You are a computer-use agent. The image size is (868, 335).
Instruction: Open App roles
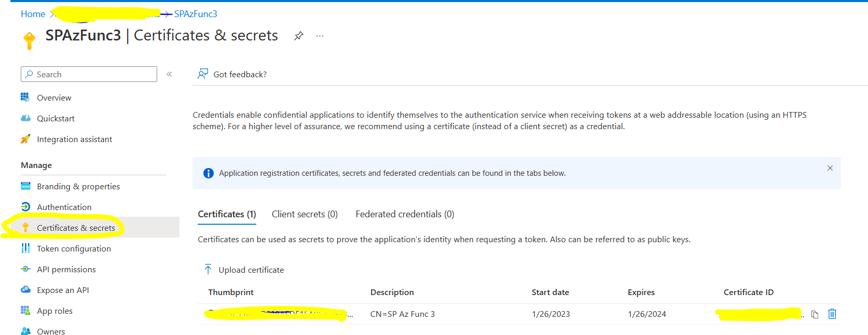[54, 311]
